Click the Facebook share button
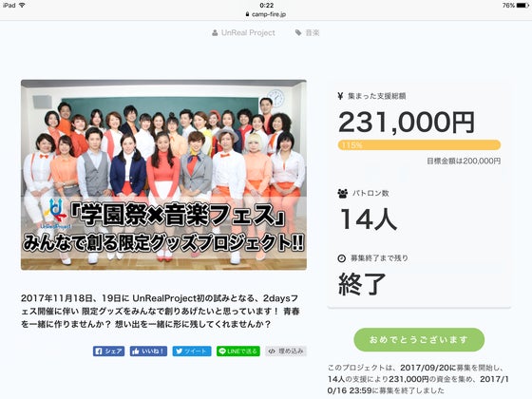Viewport: 532px width, 399px height. tap(108, 351)
